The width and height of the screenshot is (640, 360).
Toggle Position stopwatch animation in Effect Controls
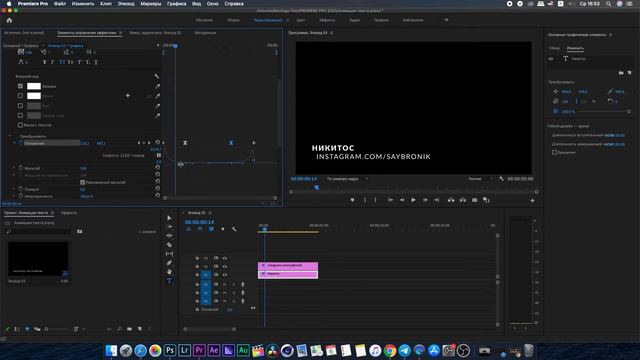20,143
